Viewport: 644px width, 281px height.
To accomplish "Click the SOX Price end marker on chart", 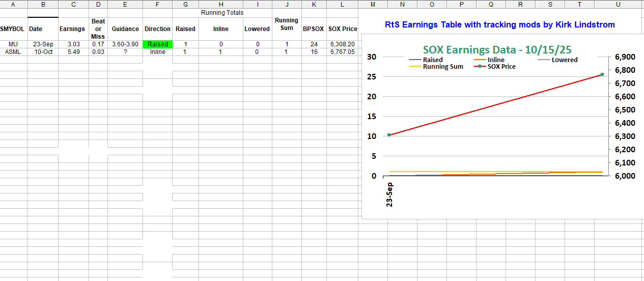I will point(602,74).
